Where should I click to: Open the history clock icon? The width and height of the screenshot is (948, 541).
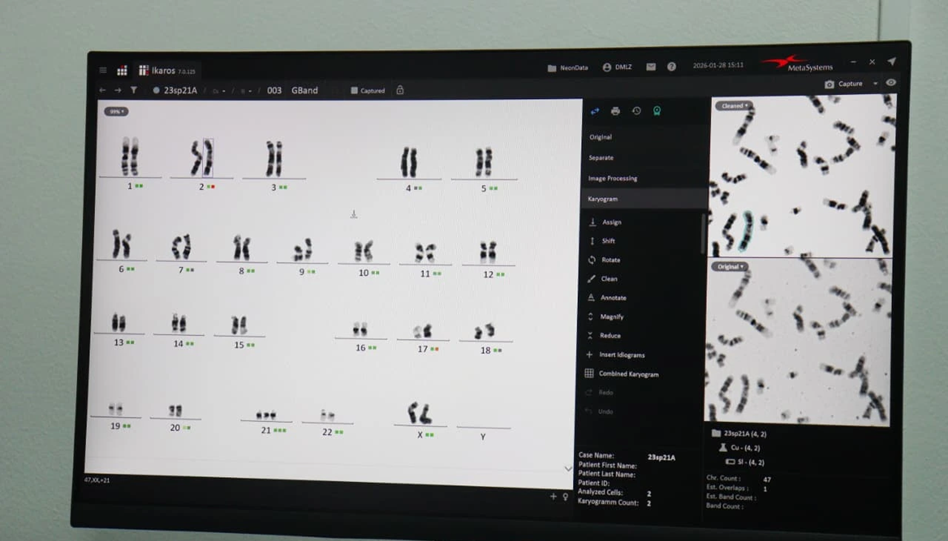(x=636, y=111)
